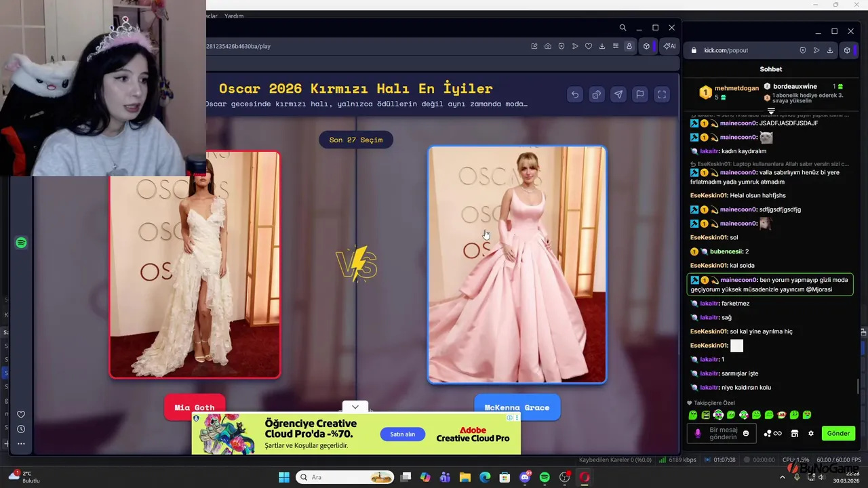Click the taskbar Ara search box

[344, 477]
